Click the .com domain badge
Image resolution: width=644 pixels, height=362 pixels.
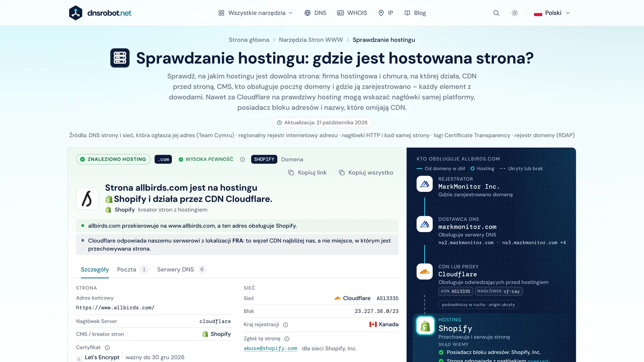tap(163, 159)
